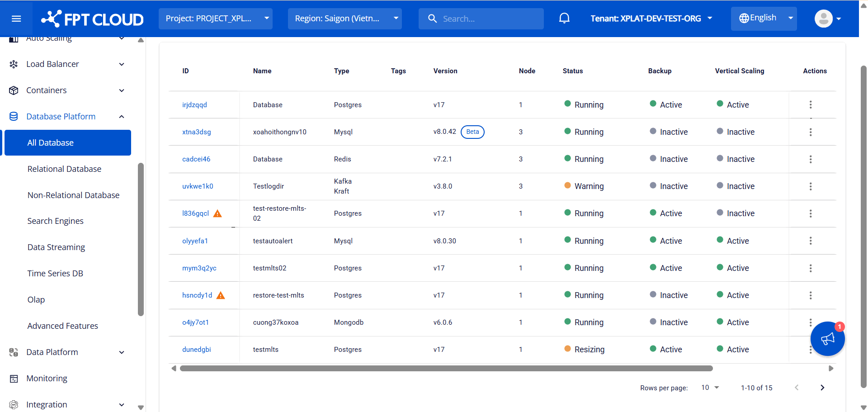
Task: Open the Project selector dropdown
Action: pos(215,19)
